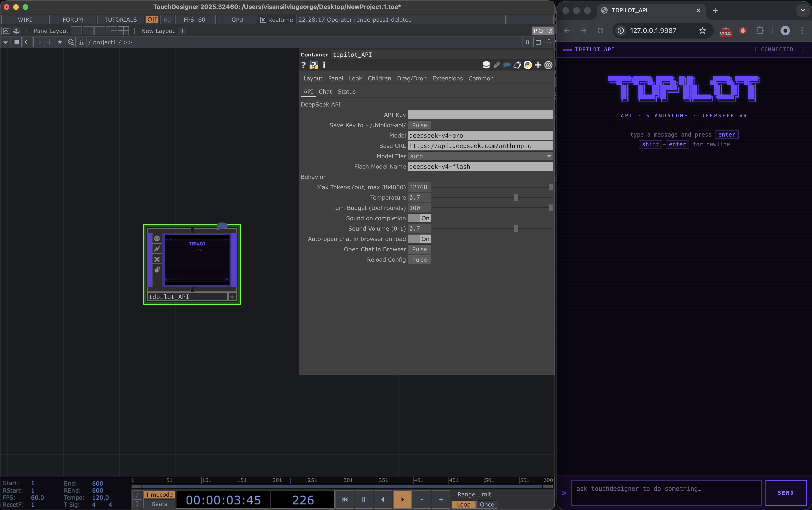This screenshot has height=510, width=812.
Task: Click the star bookmark icon in network bar
Action: 60,42
